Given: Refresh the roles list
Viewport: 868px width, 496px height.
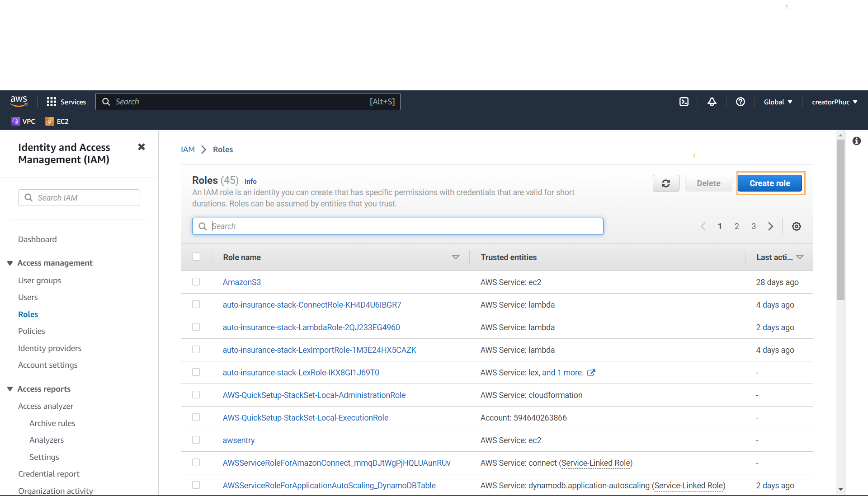Looking at the screenshot, I should pos(666,183).
